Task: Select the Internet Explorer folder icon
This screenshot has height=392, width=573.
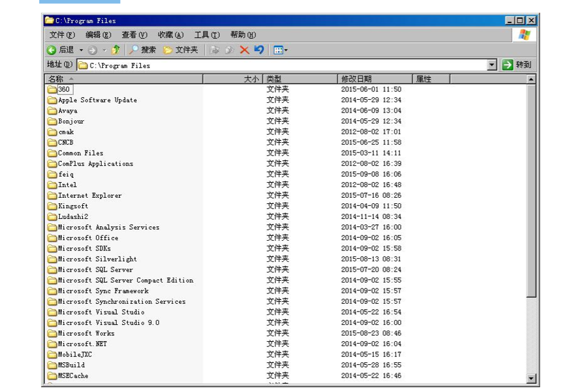Action: coord(52,195)
